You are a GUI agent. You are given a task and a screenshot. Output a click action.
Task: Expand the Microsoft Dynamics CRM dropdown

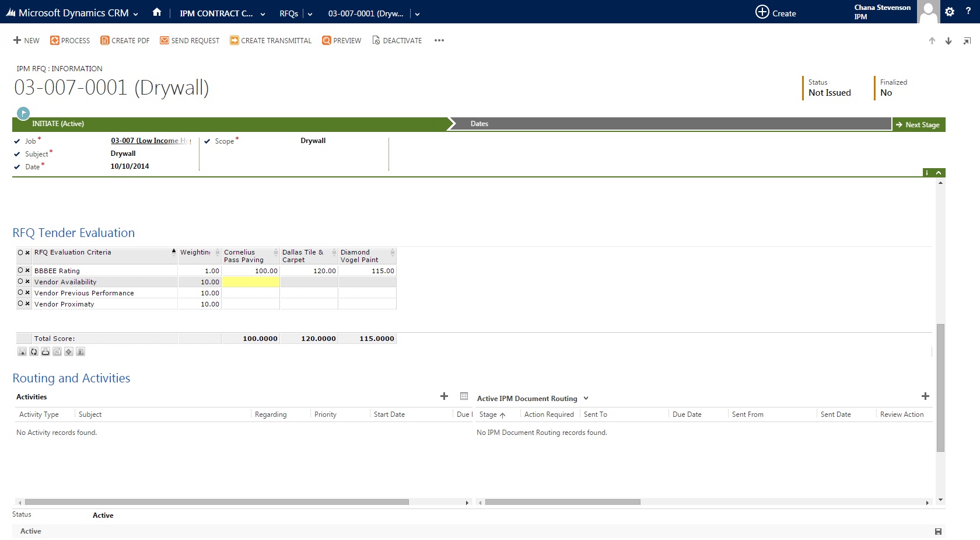135,14
